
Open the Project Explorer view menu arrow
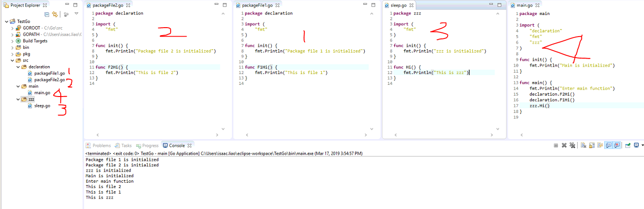pos(76,14)
